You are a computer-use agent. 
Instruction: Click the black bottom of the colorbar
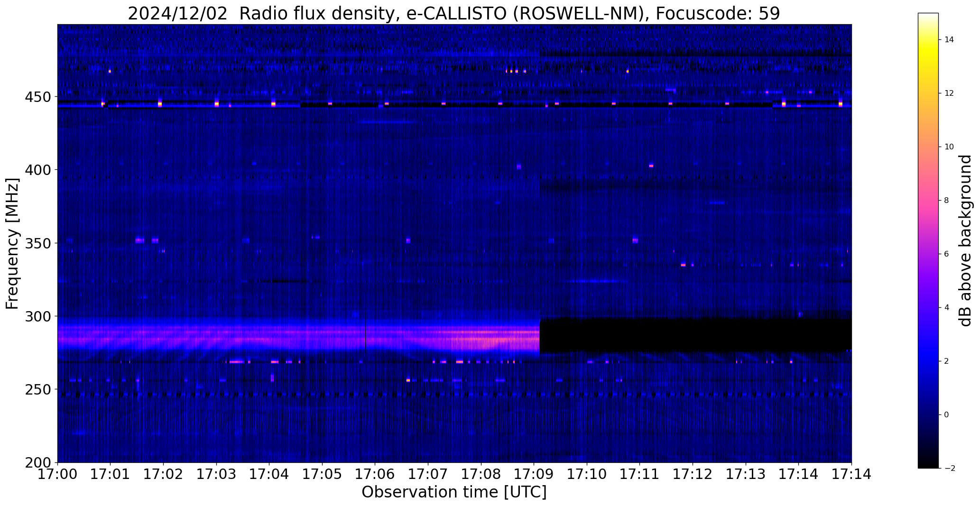(928, 460)
